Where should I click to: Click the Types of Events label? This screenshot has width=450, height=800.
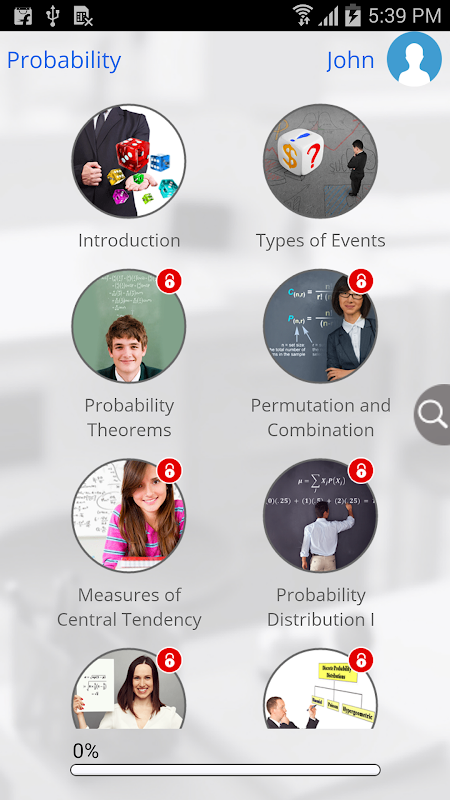[320, 240]
